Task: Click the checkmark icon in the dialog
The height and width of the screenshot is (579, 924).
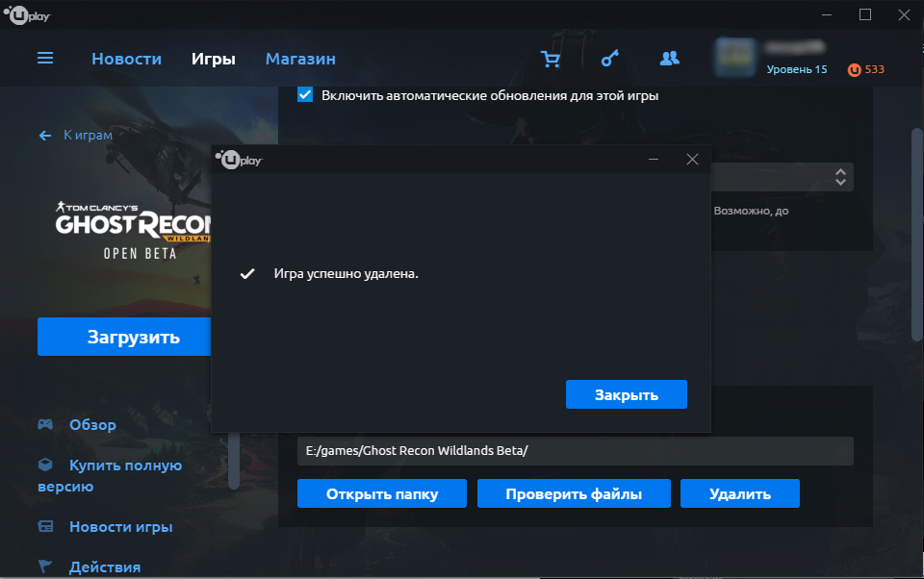Action: point(247,274)
